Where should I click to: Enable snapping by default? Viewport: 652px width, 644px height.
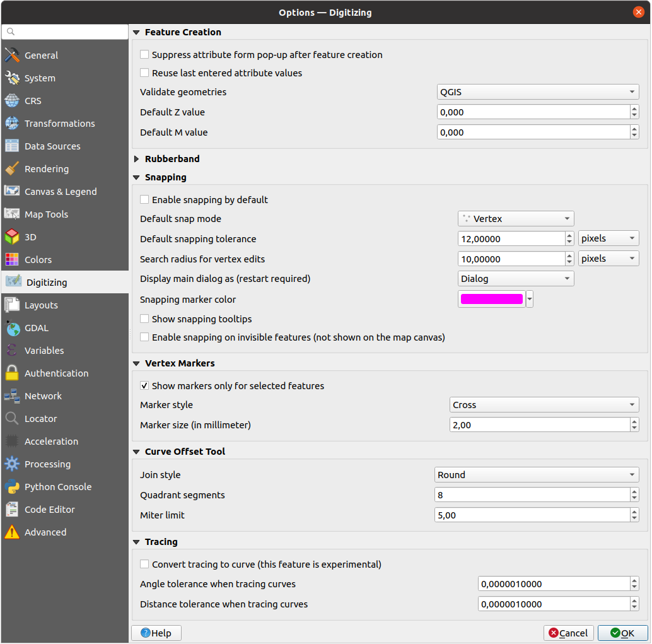[x=144, y=199]
